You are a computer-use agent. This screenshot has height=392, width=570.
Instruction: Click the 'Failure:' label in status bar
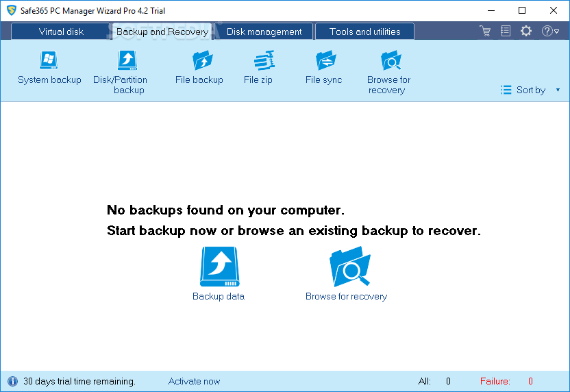[x=495, y=381]
